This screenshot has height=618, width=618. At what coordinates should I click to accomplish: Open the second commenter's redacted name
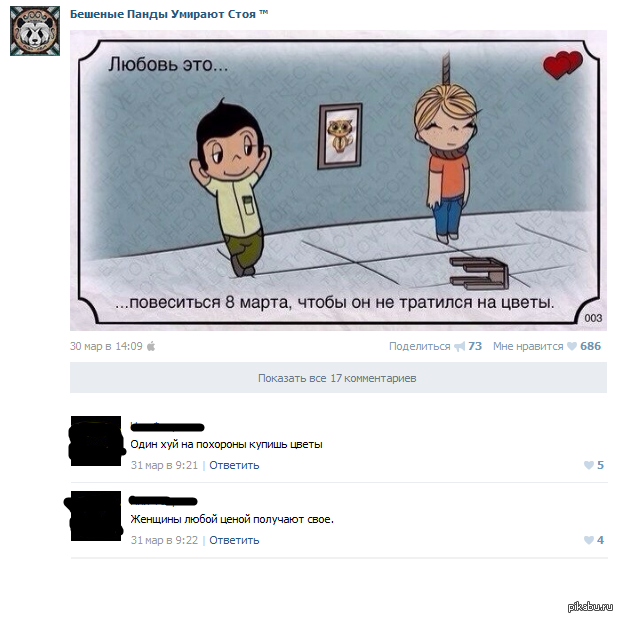point(163,501)
